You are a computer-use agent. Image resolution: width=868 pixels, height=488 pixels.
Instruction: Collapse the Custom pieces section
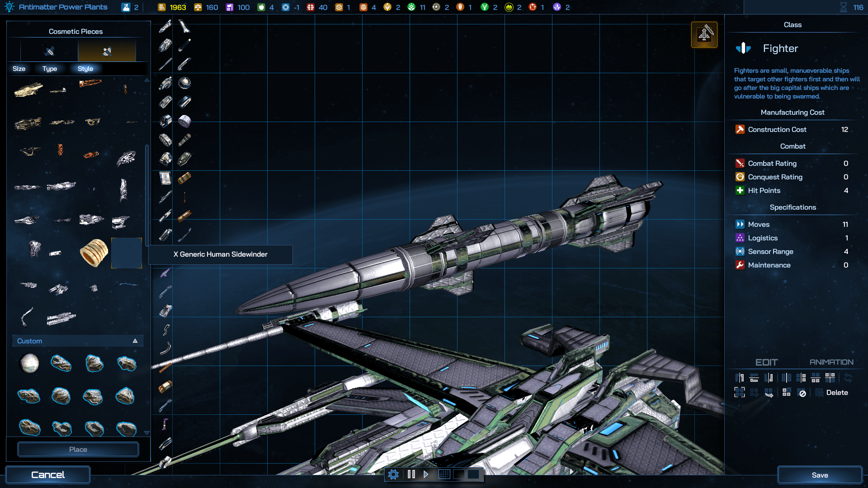point(135,341)
